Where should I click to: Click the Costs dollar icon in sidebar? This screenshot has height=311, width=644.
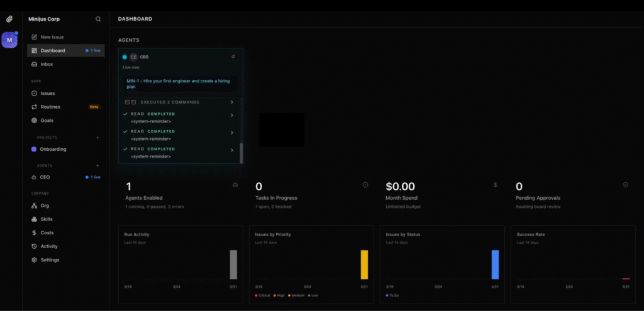point(34,232)
